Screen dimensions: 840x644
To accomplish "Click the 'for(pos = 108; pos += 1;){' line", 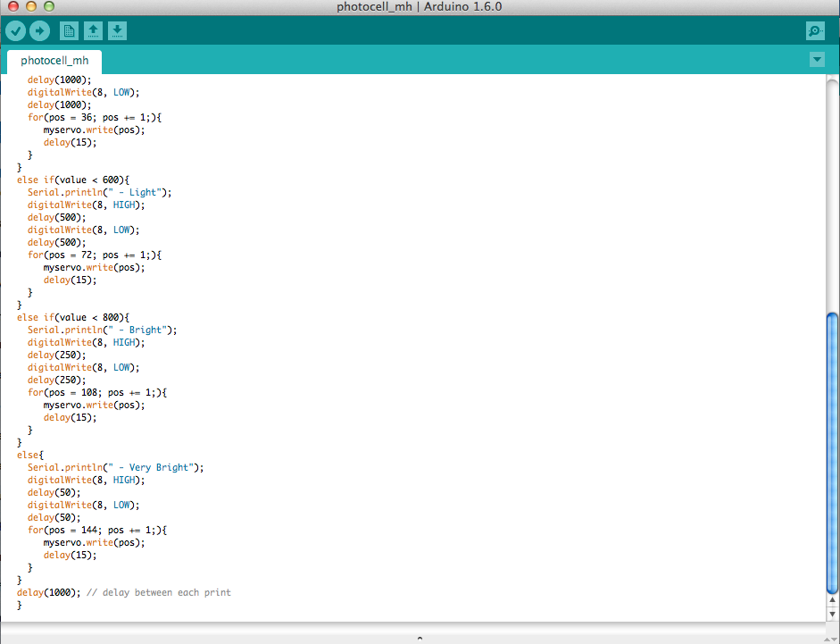I will (97, 392).
